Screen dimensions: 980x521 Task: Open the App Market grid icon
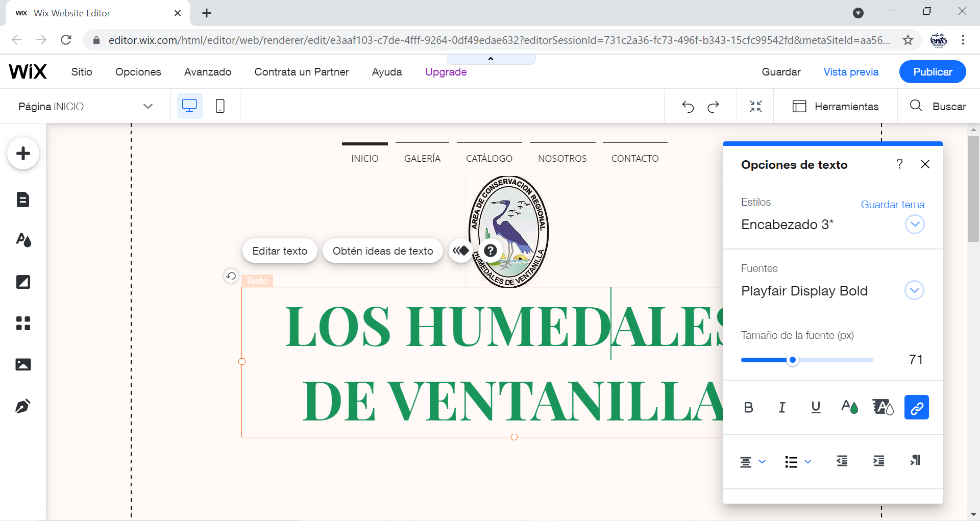coord(23,323)
